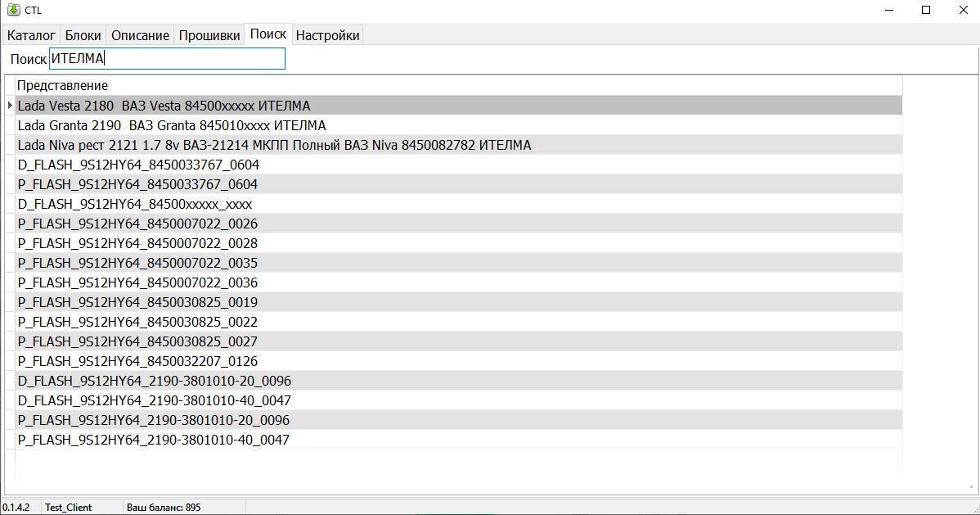This screenshot has width=980, height=515.
Task: Click Test_Client in status bar
Action: (68, 508)
